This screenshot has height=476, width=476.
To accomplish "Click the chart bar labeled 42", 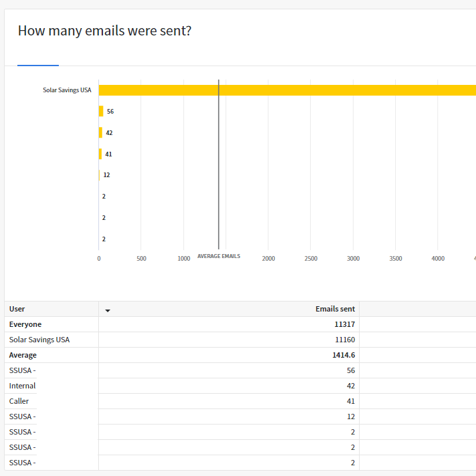I will (x=100, y=133).
